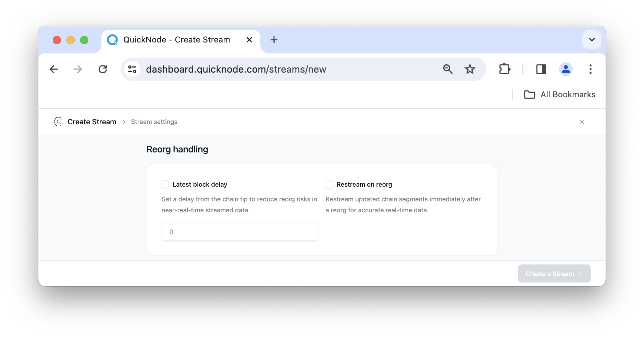This screenshot has width=644, height=337.
Task: Click the Stream settings breadcrumb
Action: (x=154, y=122)
